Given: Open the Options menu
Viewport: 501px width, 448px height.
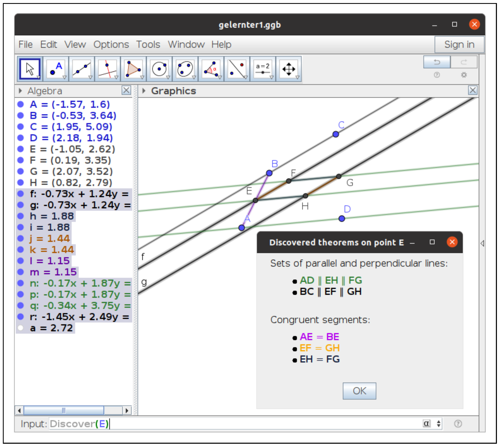Looking at the screenshot, I should point(111,45).
